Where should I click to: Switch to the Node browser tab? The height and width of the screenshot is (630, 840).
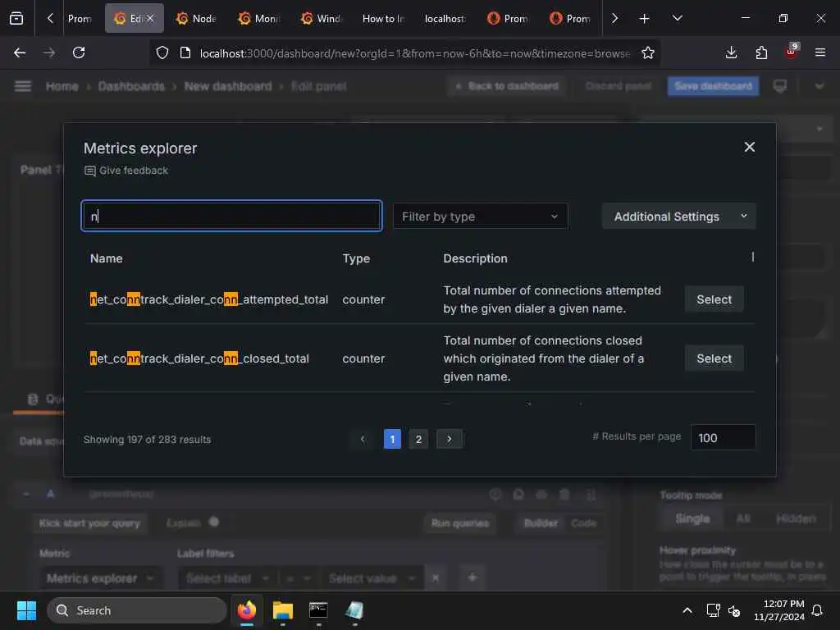click(196, 18)
